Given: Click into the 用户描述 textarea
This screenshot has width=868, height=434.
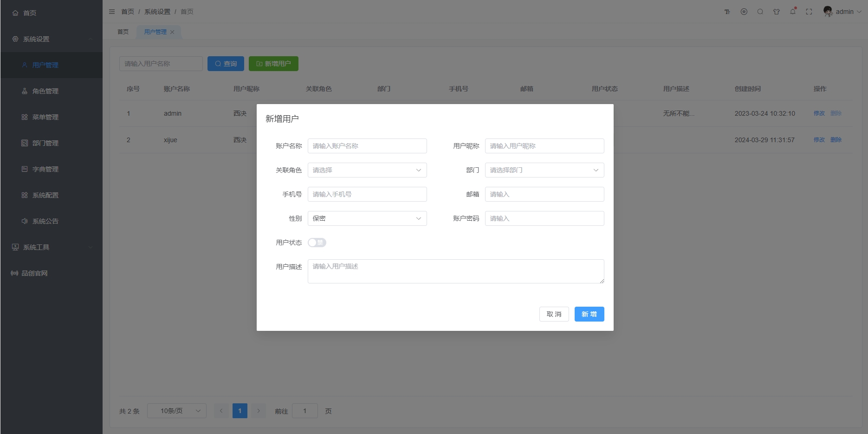Looking at the screenshot, I should click(455, 271).
